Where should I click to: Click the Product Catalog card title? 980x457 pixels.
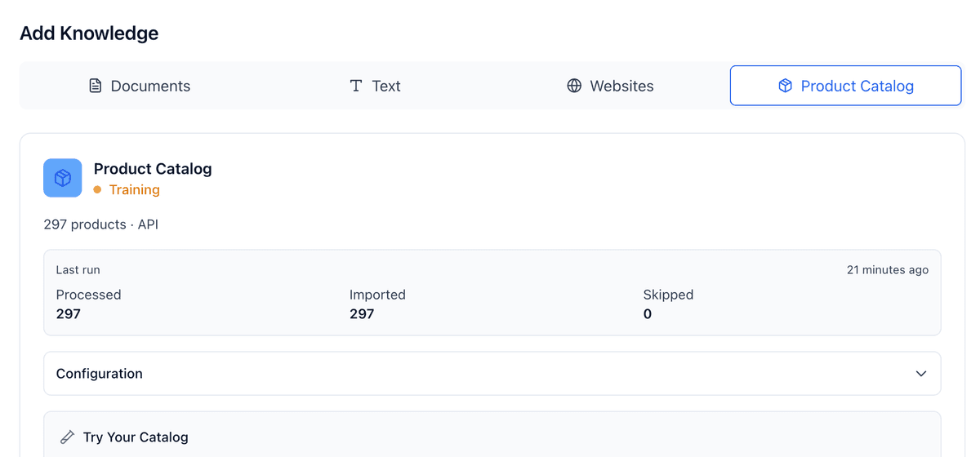pyautogui.click(x=153, y=169)
